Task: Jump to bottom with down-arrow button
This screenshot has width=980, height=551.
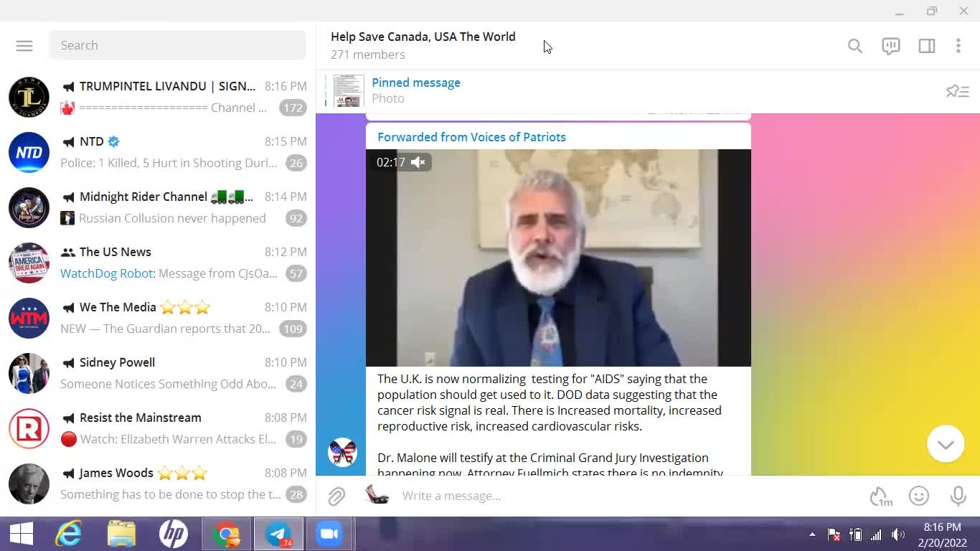Action: click(x=946, y=444)
